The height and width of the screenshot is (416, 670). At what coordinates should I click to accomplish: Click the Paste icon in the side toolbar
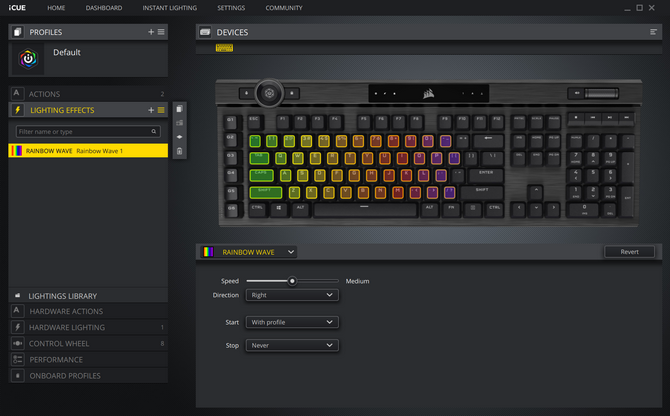[x=179, y=123]
